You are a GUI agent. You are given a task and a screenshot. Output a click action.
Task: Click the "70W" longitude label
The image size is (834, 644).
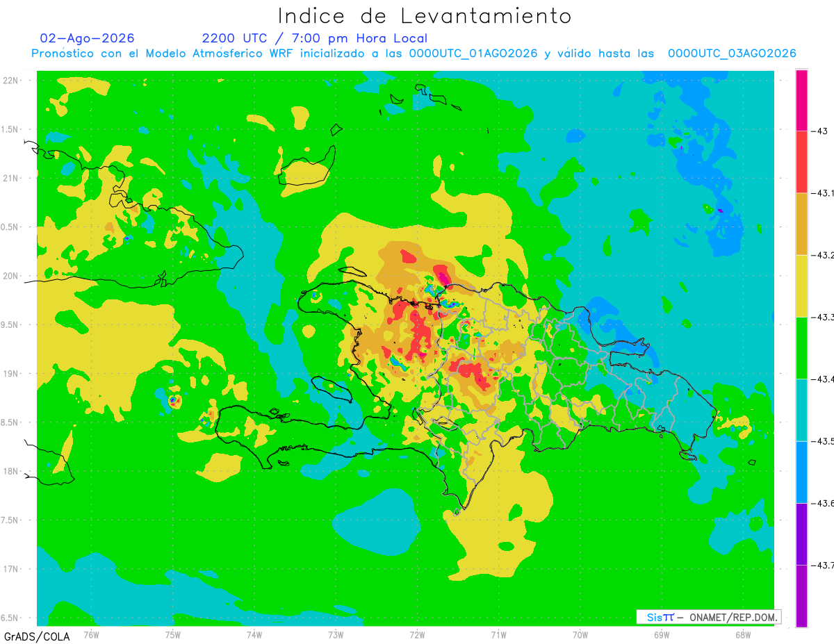580,634
